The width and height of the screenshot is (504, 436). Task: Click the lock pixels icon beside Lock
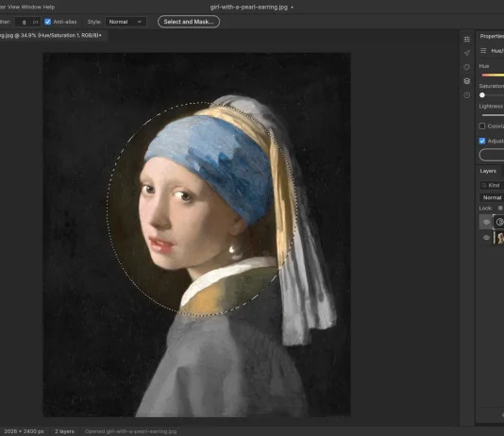click(500, 209)
